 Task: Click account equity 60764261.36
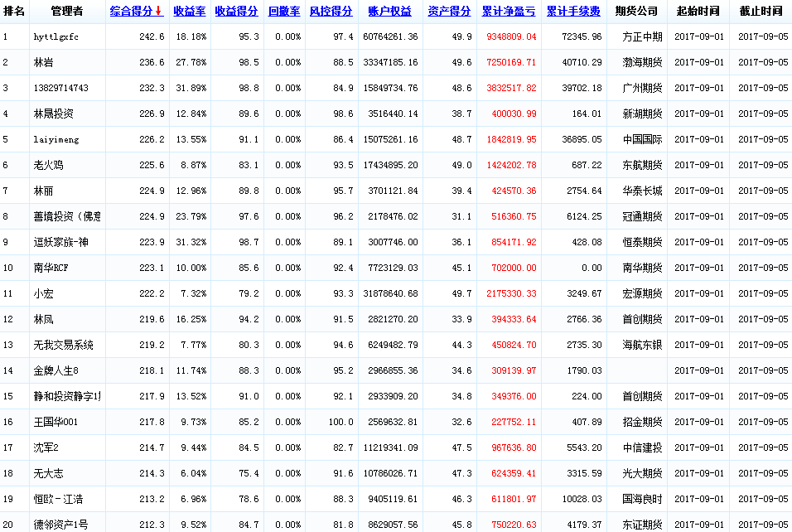tap(390, 37)
